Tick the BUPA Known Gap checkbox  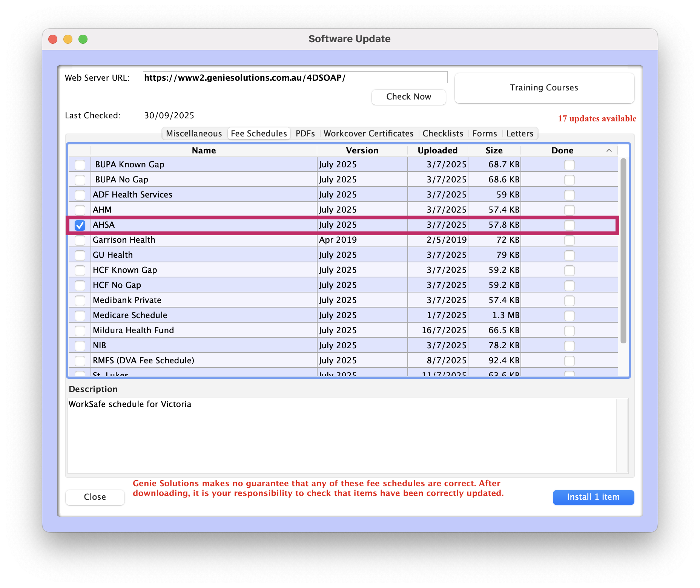[80, 165]
